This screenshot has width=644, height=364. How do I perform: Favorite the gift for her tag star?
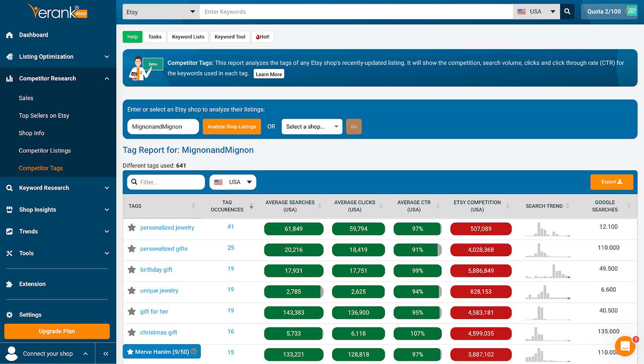131,311
